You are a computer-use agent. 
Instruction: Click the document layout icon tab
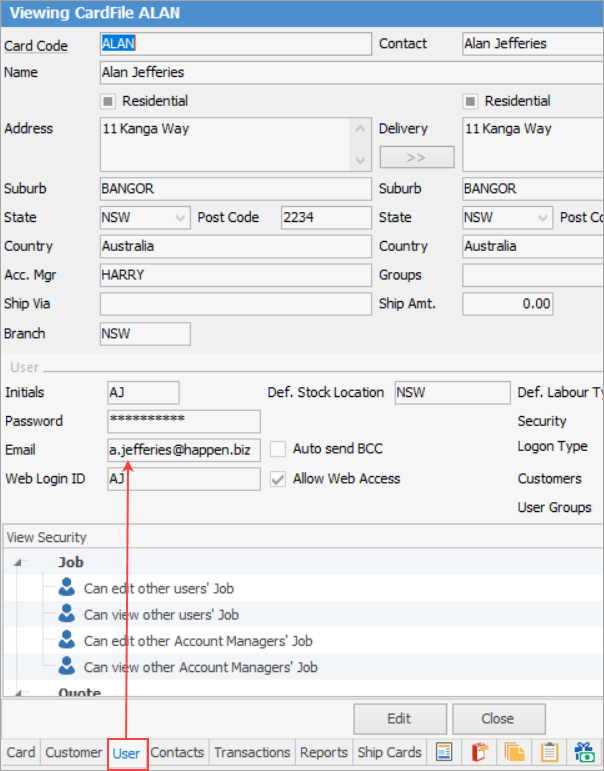445,752
